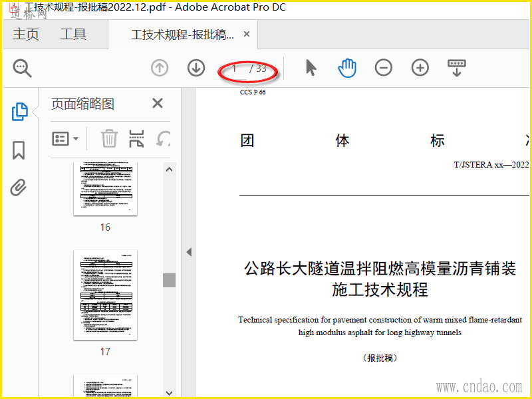
Task: Go to next page with down arrow
Action: [196, 68]
